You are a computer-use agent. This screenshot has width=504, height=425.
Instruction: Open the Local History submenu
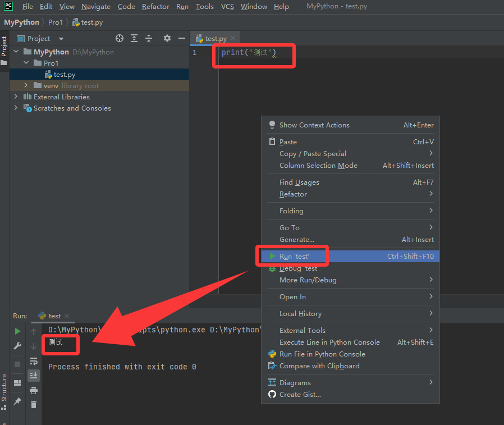[350, 314]
